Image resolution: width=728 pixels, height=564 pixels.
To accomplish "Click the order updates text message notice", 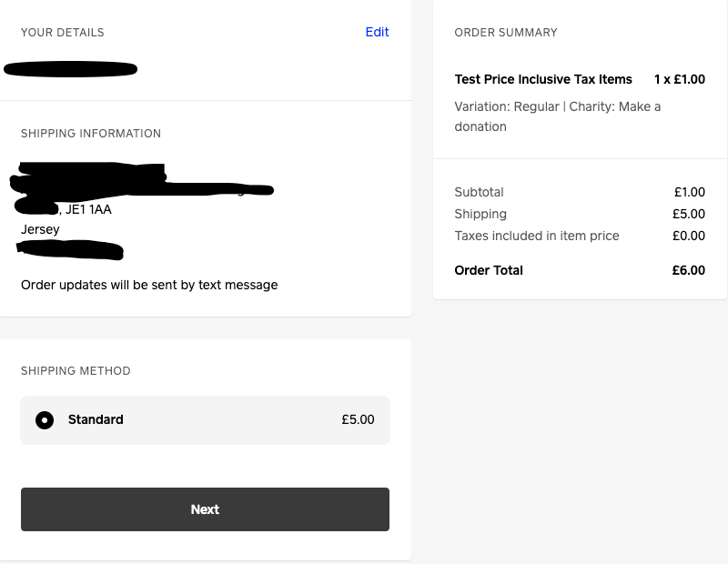I will (149, 285).
